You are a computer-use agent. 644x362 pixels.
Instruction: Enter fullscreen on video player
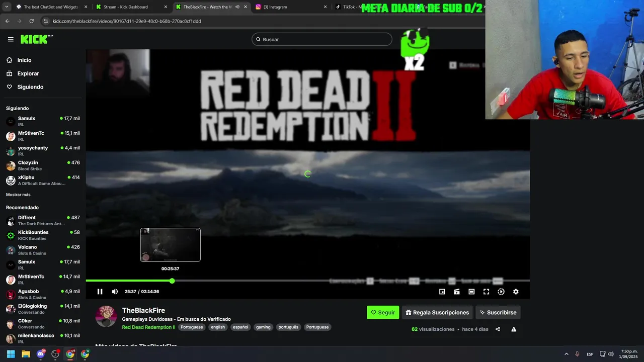click(x=486, y=292)
